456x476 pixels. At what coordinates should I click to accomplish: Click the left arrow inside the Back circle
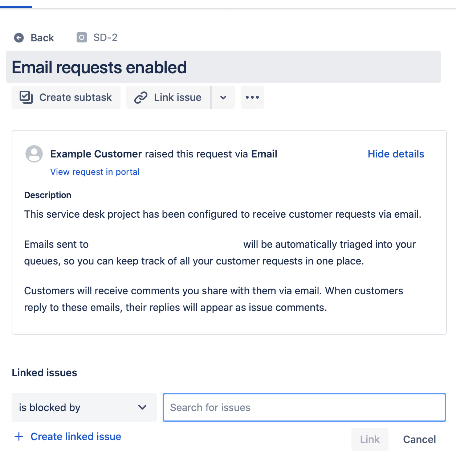(19, 38)
